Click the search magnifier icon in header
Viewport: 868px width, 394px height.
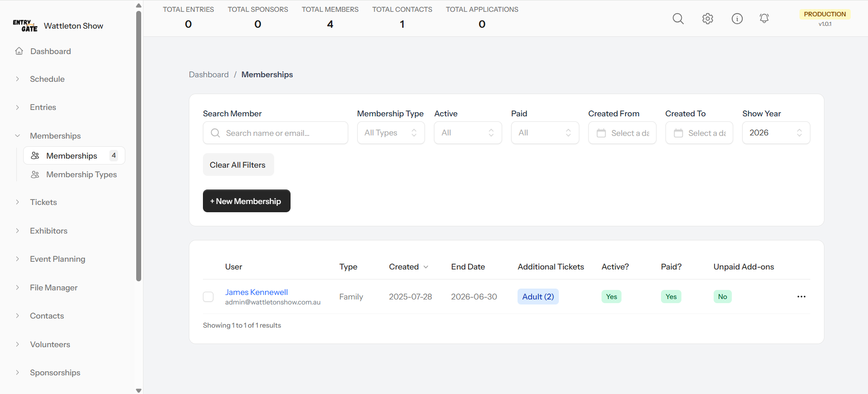click(678, 19)
